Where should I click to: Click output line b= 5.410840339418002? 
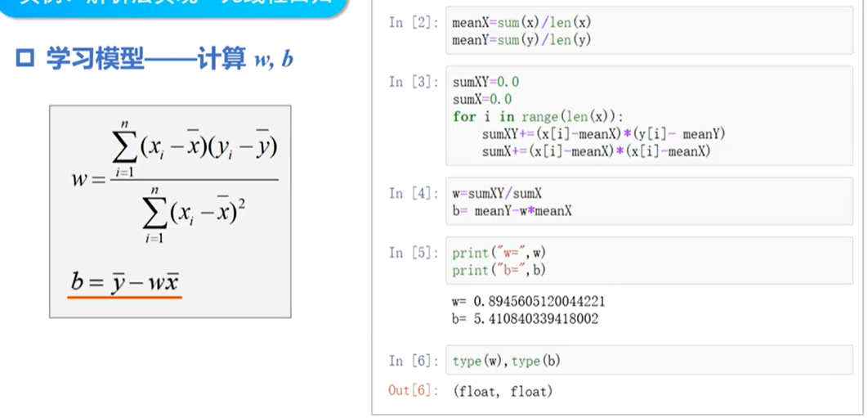(526, 319)
